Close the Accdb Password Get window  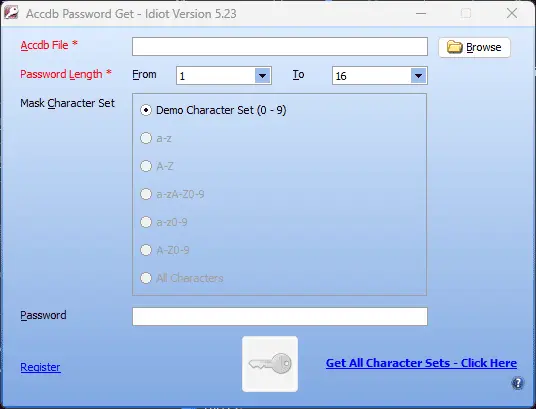point(512,14)
